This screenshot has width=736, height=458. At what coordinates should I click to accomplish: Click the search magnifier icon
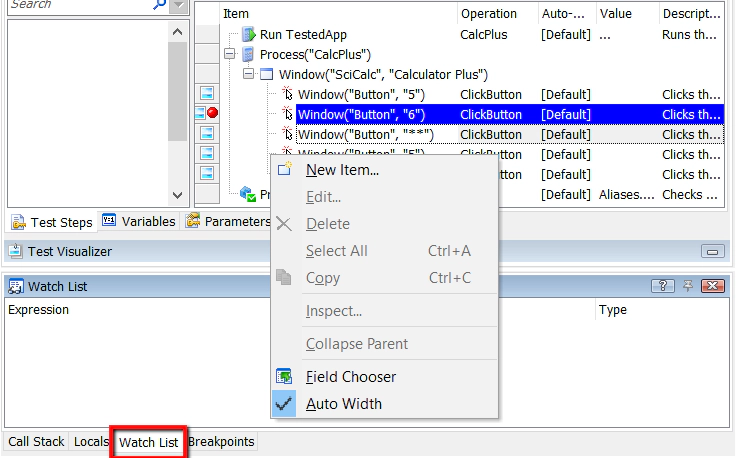click(159, 5)
